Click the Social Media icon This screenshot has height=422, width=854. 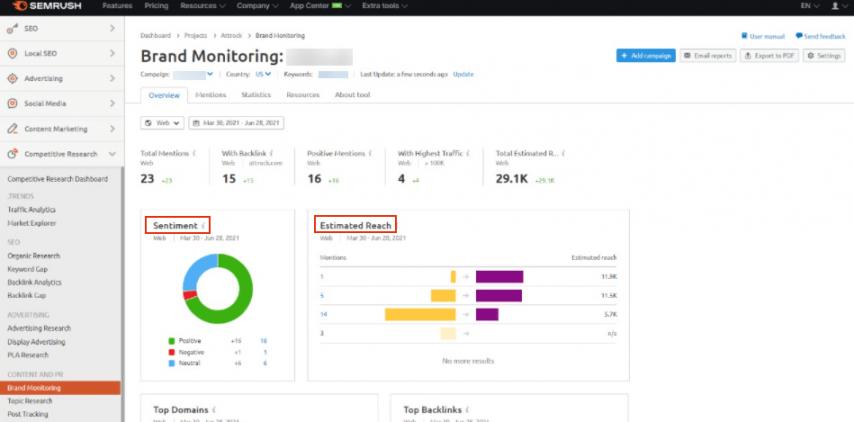coord(12,103)
